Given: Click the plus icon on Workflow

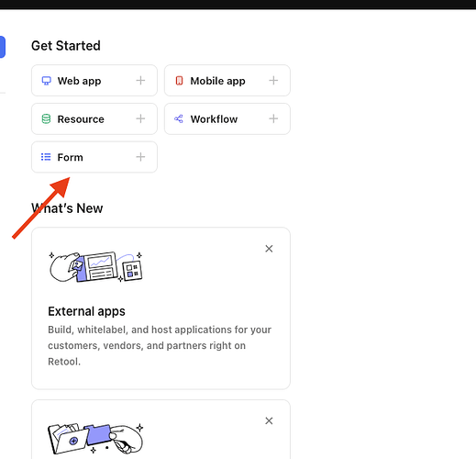Looking at the screenshot, I should click(x=273, y=118).
